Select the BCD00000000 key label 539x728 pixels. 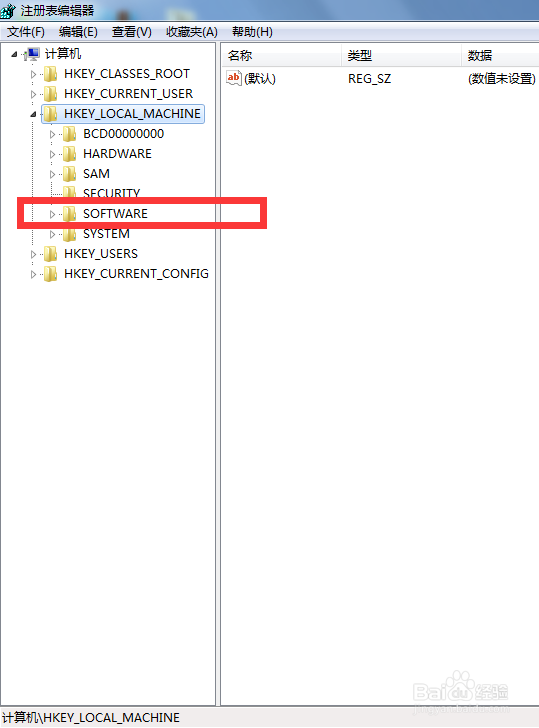[x=123, y=134]
